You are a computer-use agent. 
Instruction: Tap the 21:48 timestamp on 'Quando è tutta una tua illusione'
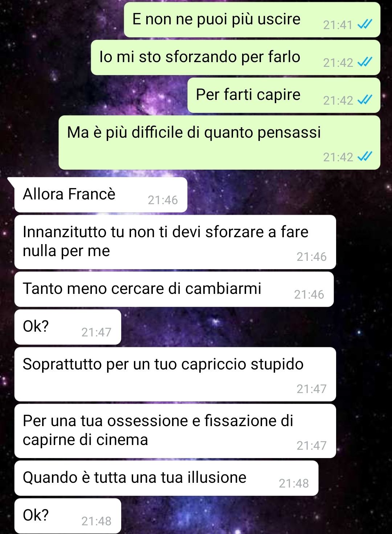click(294, 483)
